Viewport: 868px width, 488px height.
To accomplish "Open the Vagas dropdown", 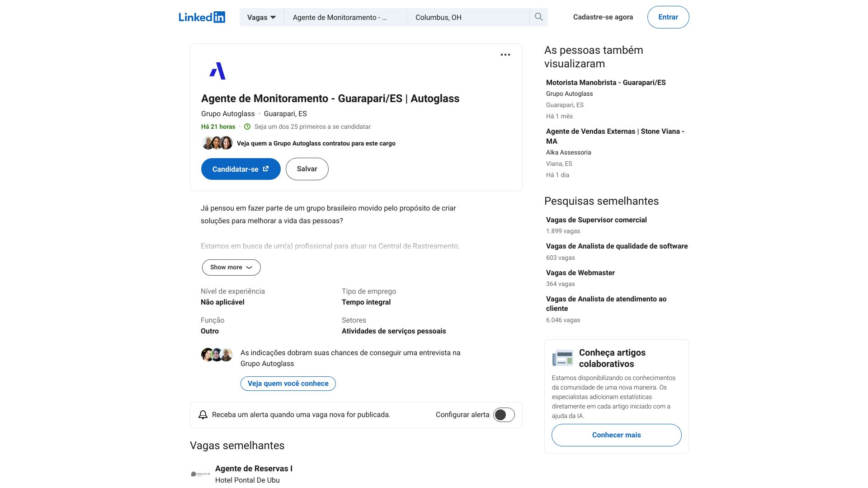I will click(262, 17).
